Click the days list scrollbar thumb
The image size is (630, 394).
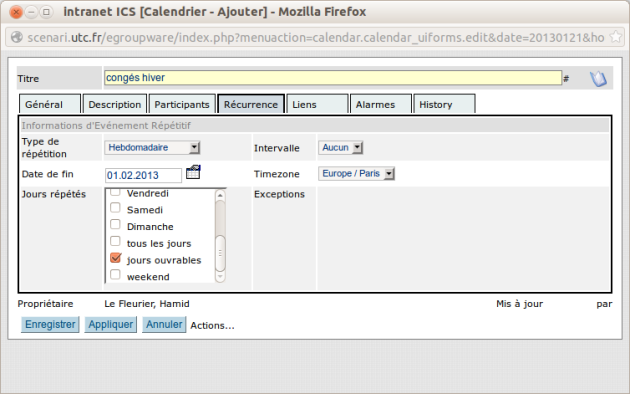[x=220, y=253]
